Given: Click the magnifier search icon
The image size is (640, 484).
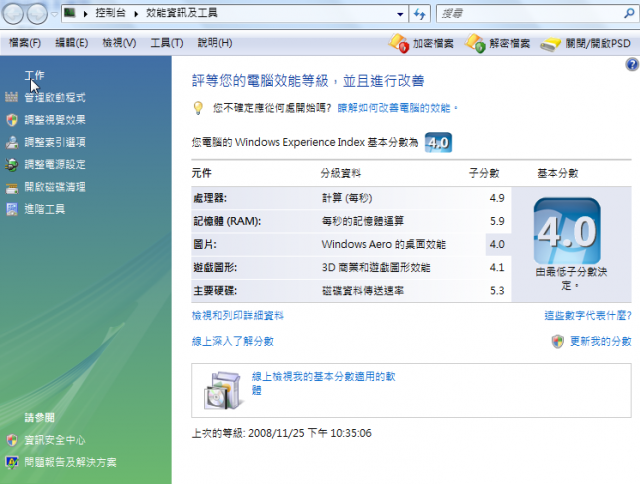Looking at the screenshot, I should point(629,13).
